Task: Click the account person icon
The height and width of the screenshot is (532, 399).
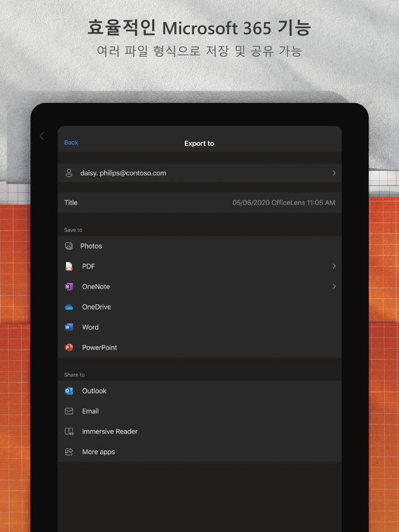Action: (x=69, y=173)
